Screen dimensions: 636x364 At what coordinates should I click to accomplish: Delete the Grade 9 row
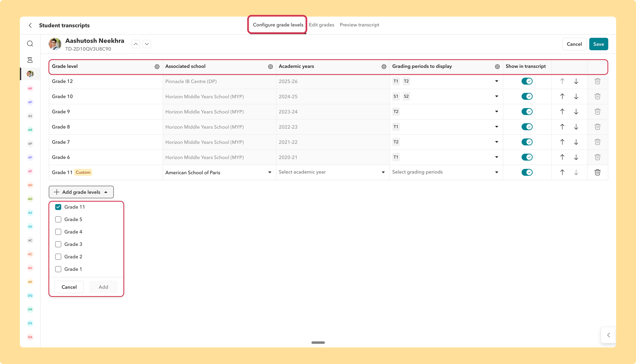click(597, 111)
